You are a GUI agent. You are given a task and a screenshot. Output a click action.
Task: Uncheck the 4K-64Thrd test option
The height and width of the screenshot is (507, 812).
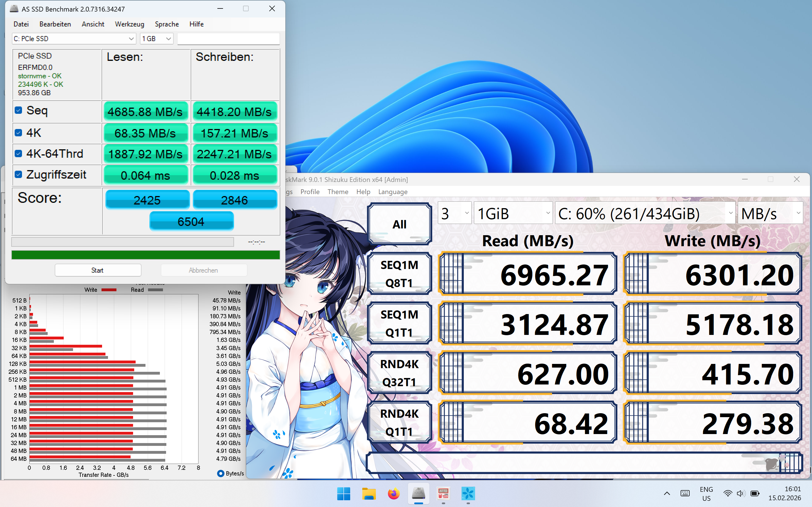[18, 153]
